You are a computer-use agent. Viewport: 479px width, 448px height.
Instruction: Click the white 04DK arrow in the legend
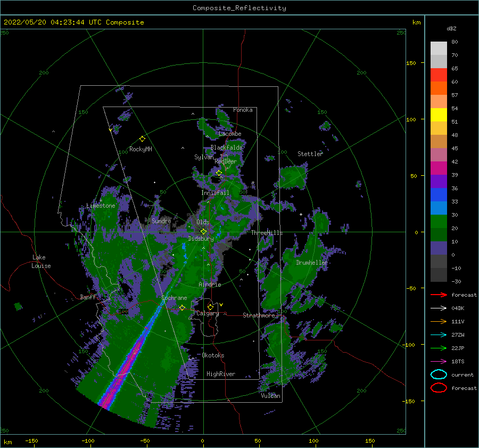(x=439, y=308)
